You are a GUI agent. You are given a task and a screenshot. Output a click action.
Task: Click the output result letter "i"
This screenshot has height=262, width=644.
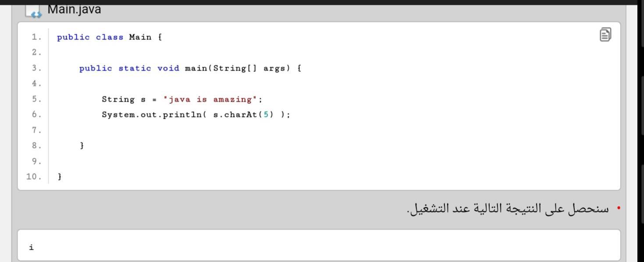pos(31,248)
